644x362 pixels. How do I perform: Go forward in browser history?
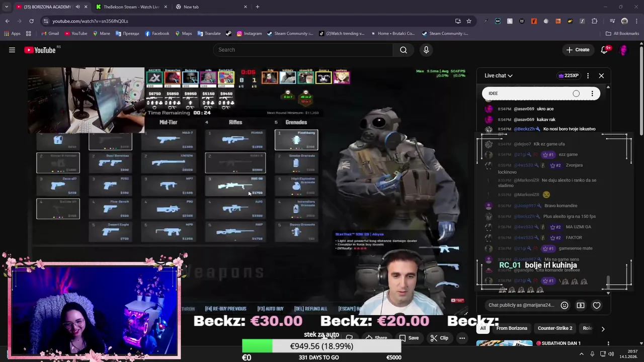click(x=19, y=21)
